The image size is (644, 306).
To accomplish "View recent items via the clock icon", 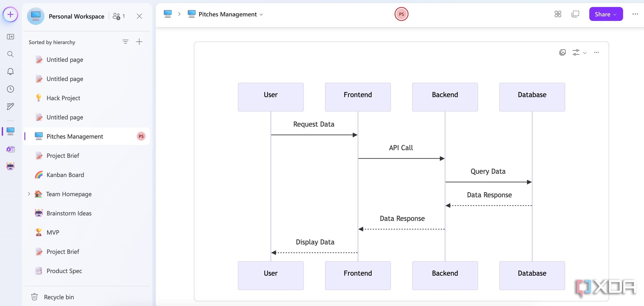I will click(10, 89).
